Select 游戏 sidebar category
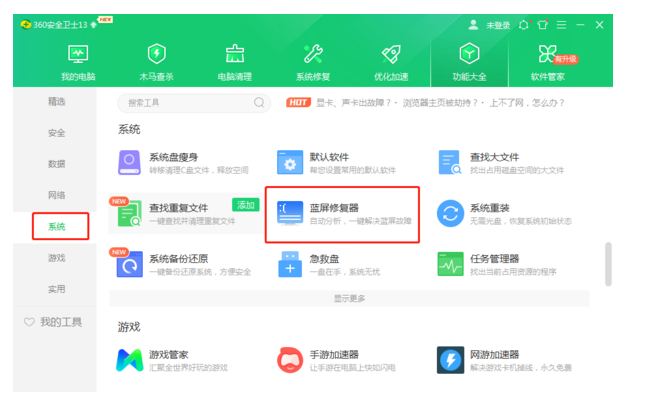 [x=57, y=258]
